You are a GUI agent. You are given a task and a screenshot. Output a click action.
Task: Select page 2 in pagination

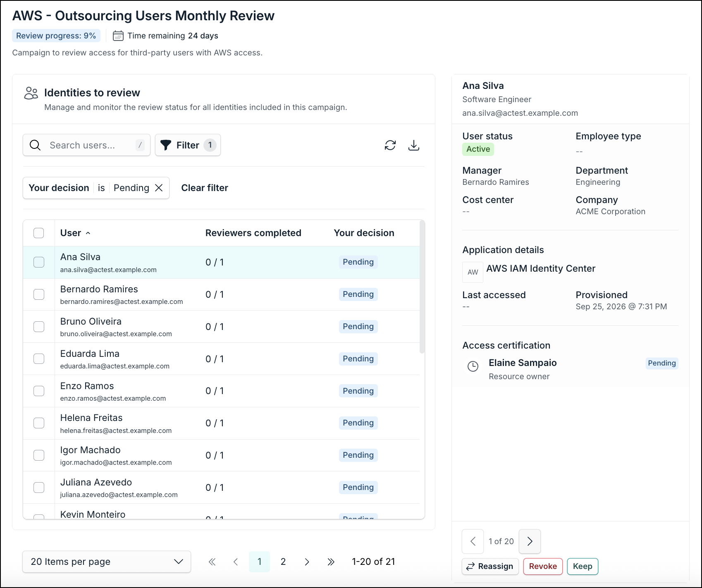tap(283, 562)
